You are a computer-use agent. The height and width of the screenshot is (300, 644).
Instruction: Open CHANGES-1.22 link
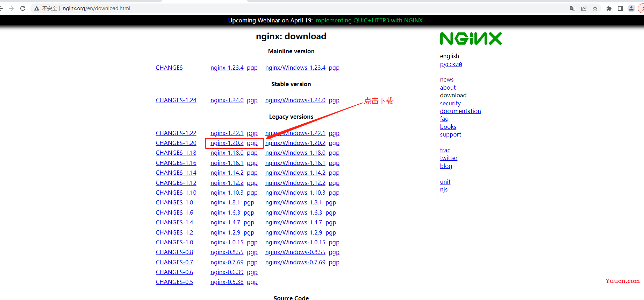(176, 133)
